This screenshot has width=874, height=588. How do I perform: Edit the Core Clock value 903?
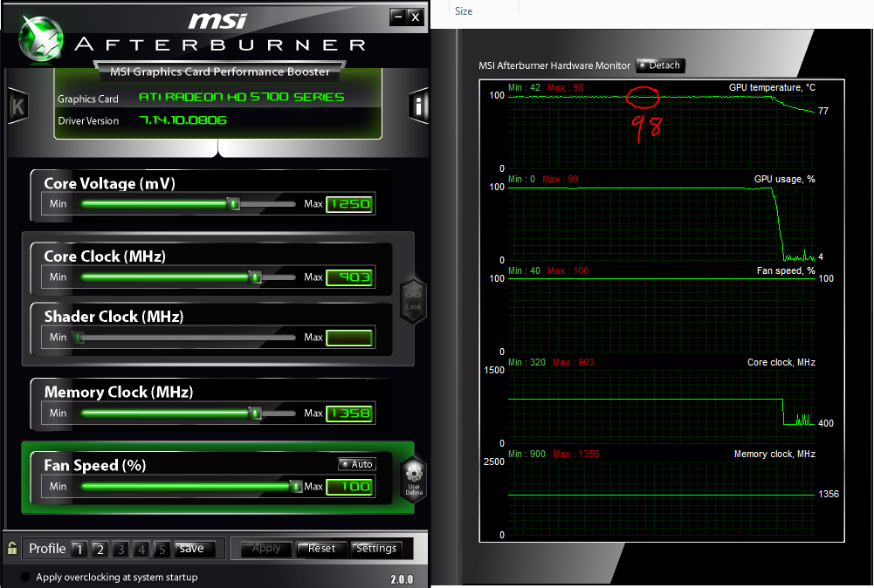tap(349, 277)
